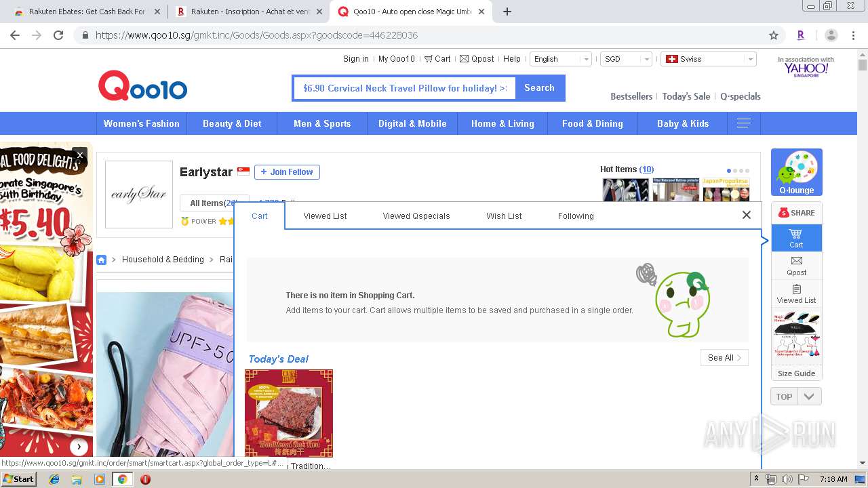Click the Sign in link
The height and width of the screenshot is (488, 868).
pos(356,59)
